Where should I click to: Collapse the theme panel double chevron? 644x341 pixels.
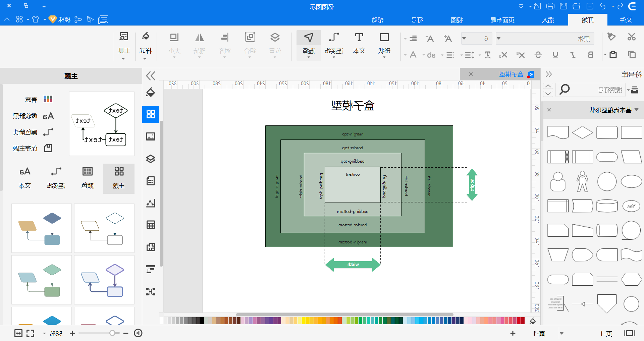click(151, 76)
